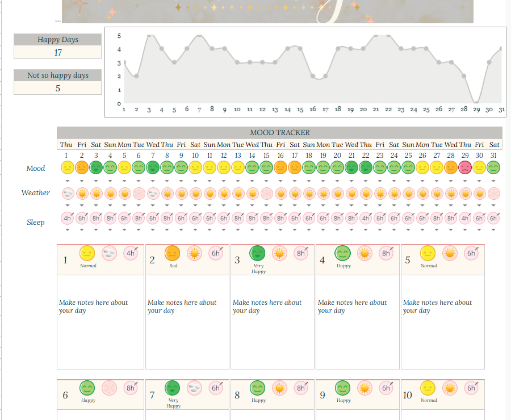The height and width of the screenshot is (420, 511).
Task: Select day 1 cloudy icon in Weather row
Action: point(68,194)
